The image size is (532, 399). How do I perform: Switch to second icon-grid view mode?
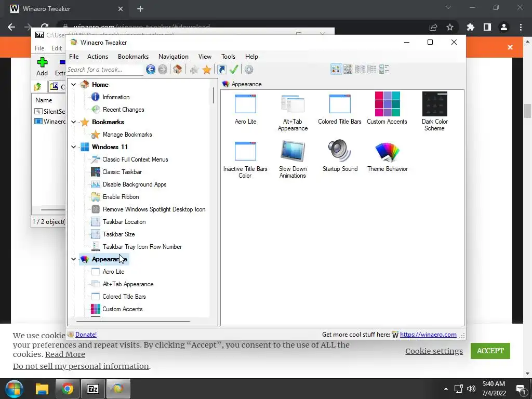coord(348,69)
